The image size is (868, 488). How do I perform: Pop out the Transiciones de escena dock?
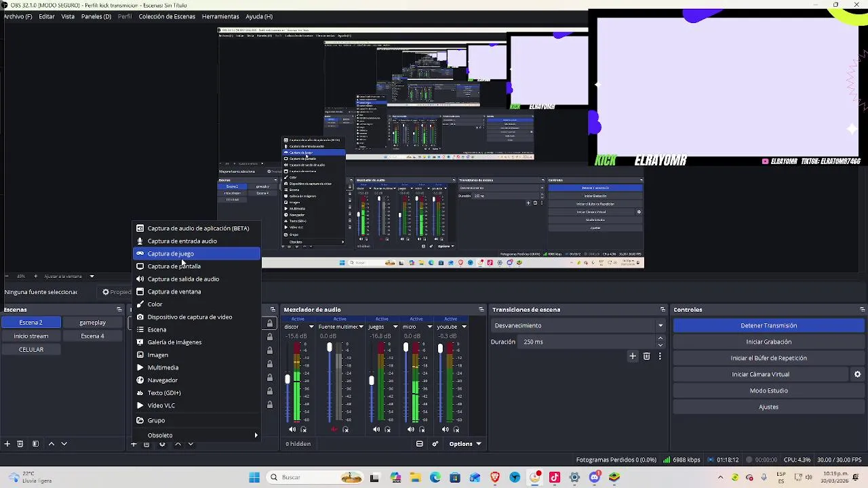(x=663, y=310)
